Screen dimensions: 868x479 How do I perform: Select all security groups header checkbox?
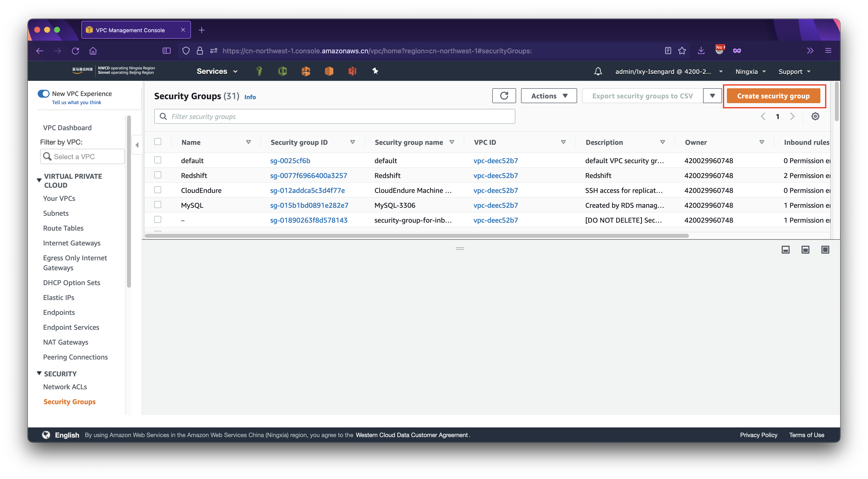click(x=158, y=142)
